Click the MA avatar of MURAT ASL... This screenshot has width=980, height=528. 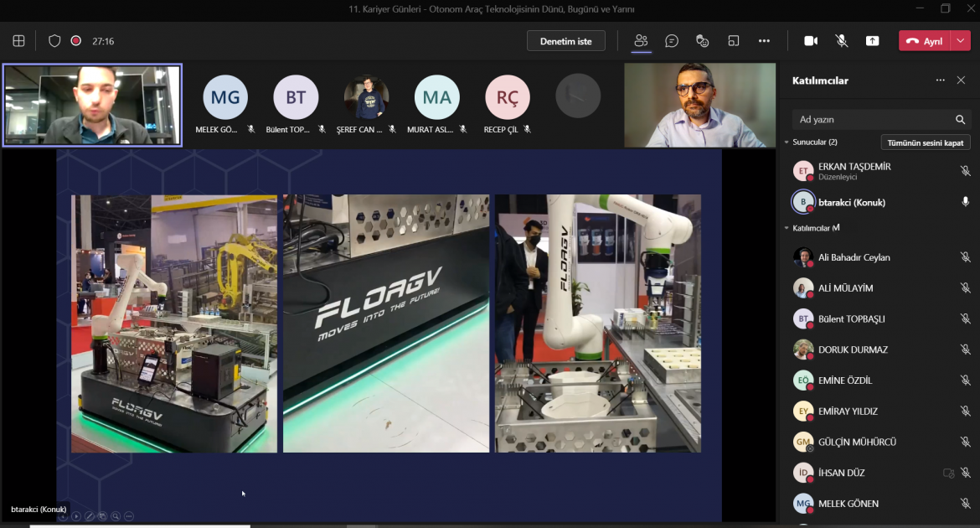coord(437,97)
